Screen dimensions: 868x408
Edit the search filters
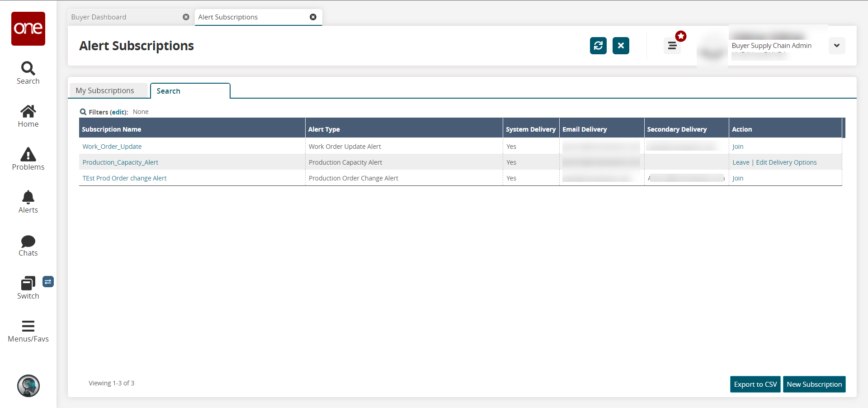point(118,112)
